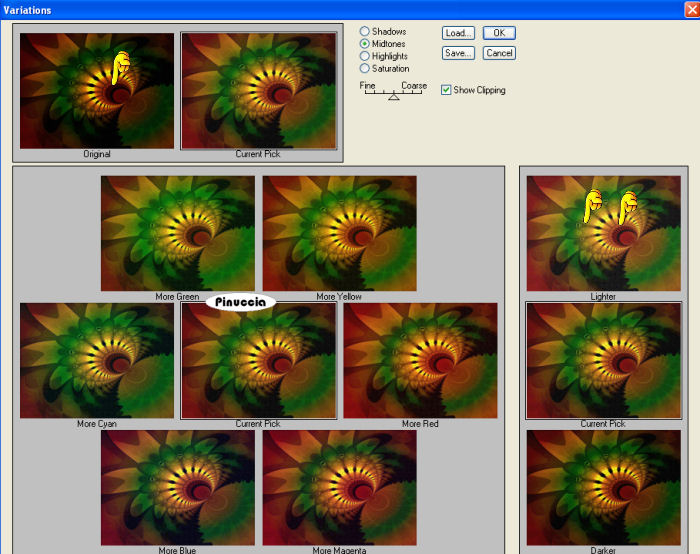Click the More Green thumbnail
Image resolution: width=700 pixels, height=554 pixels.
coord(178,233)
